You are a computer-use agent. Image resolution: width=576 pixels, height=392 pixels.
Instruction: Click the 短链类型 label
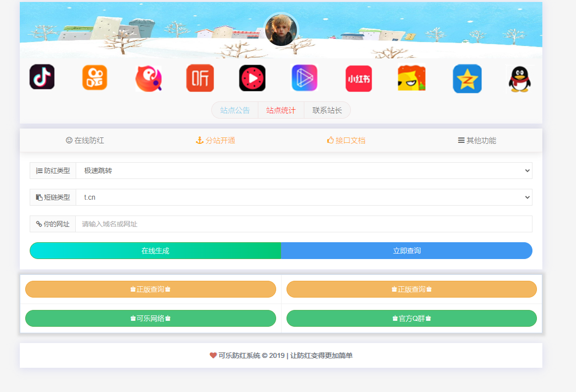(x=53, y=197)
